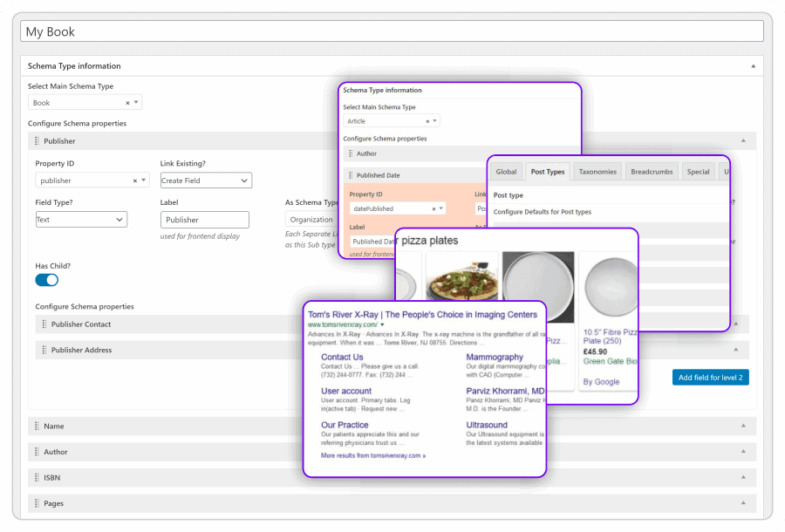
Task: Open the Ultrasound sitelink
Action: tap(487, 425)
